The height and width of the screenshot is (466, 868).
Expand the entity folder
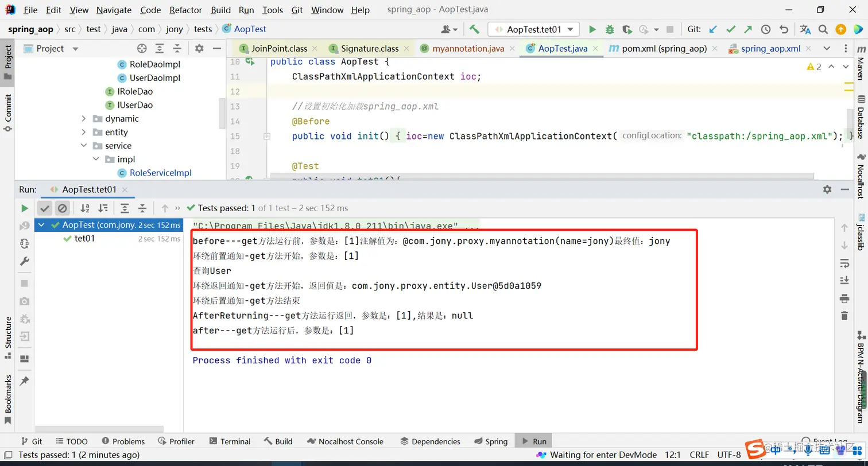[84, 133]
